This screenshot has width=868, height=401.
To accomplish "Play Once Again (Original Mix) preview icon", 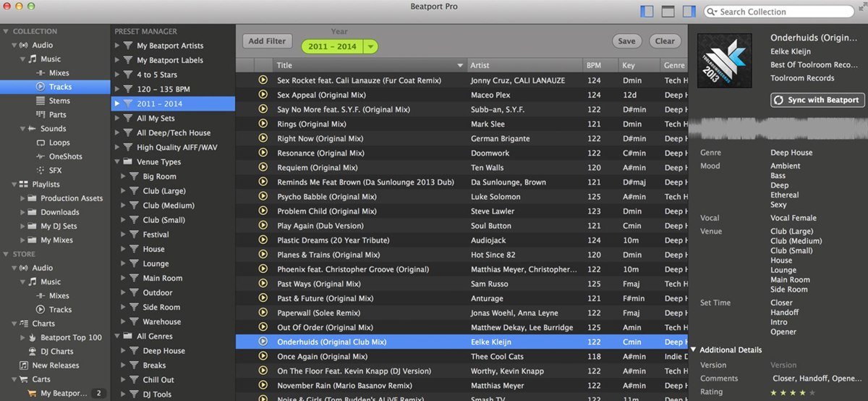I will [x=263, y=356].
